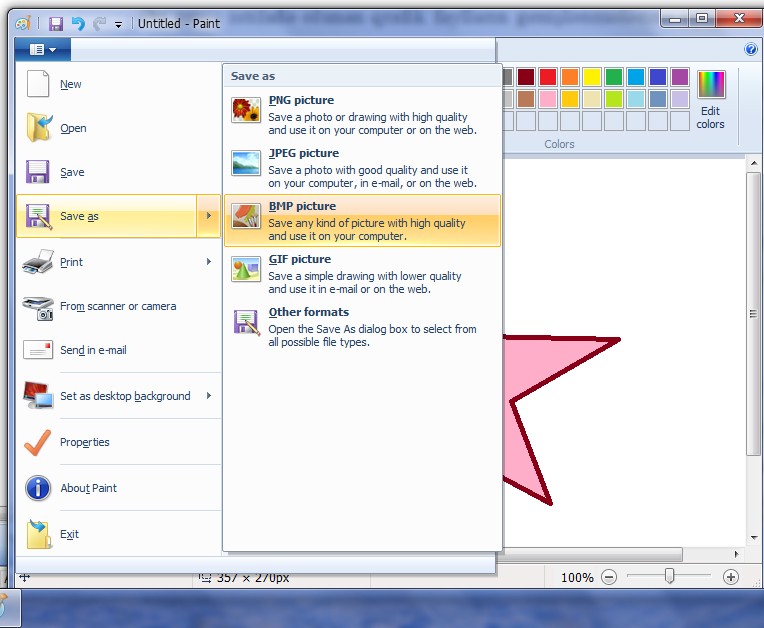The height and width of the screenshot is (628, 764).
Task: Pick the bright red color swatch
Action: tap(548, 76)
